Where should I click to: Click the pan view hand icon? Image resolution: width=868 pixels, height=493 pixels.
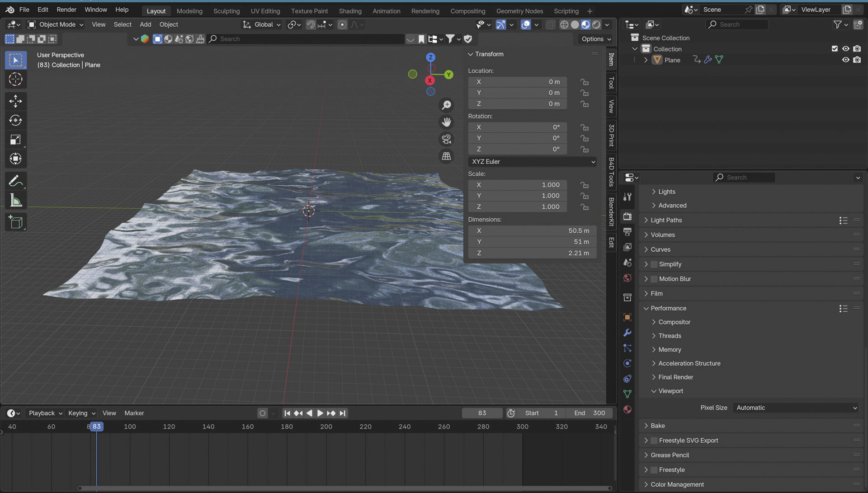pyautogui.click(x=446, y=122)
